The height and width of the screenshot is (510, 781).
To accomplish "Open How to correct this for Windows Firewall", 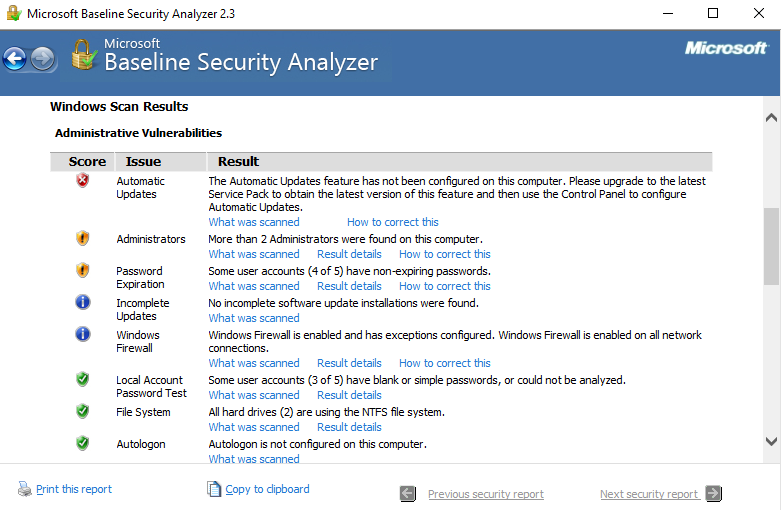I will point(444,363).
